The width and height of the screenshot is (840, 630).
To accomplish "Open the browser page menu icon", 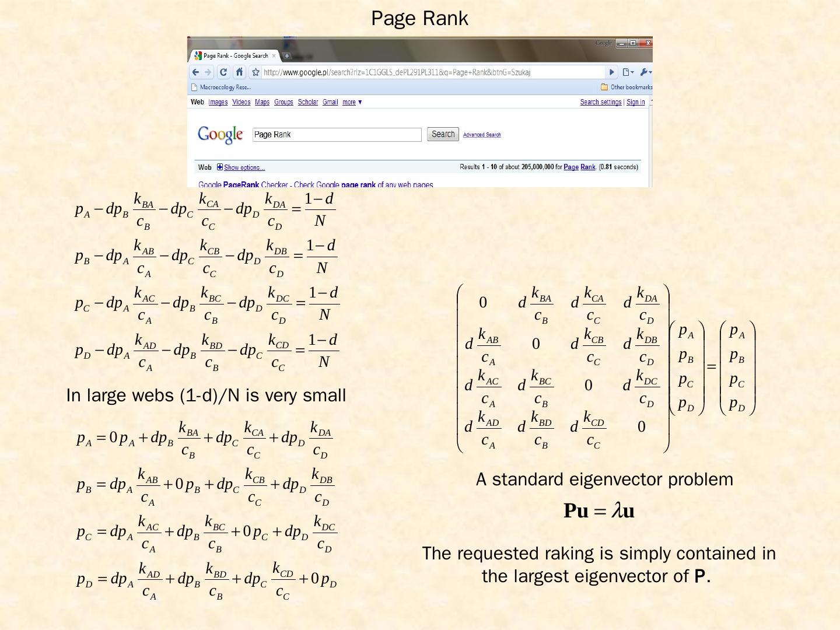I will tap(628, 72).
